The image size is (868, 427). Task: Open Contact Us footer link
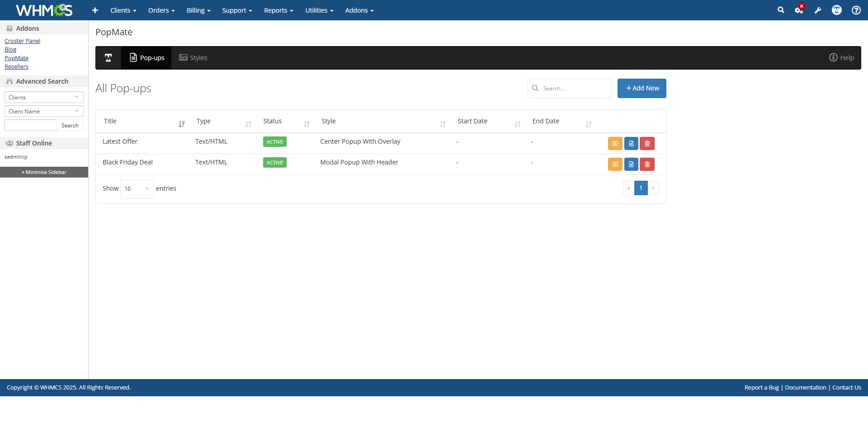[x=847, y=388]
